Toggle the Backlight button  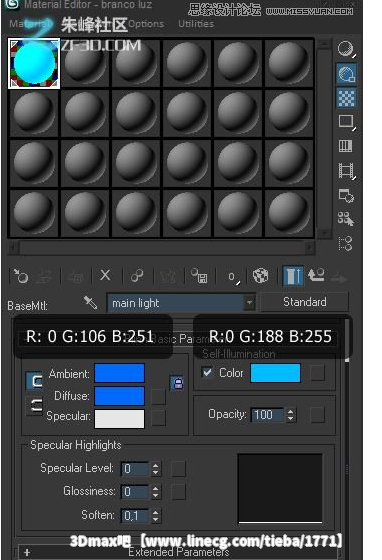346,74
